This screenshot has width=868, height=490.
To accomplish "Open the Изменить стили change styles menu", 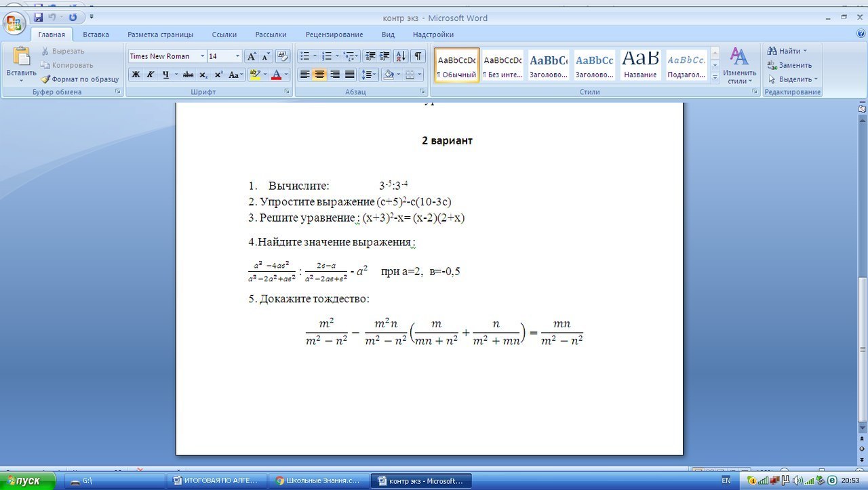I will point(739,65).
